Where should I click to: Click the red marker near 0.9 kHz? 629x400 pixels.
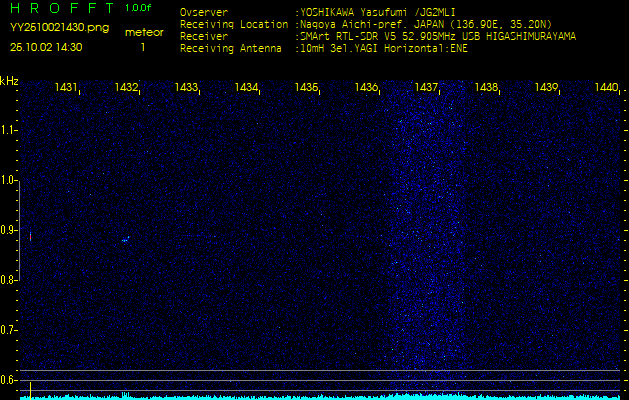click(30, 236)
